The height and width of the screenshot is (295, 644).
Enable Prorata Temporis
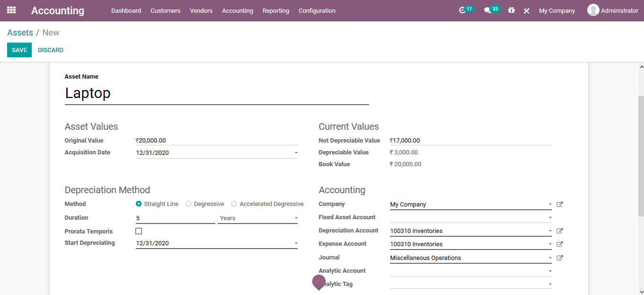(139, 231)
